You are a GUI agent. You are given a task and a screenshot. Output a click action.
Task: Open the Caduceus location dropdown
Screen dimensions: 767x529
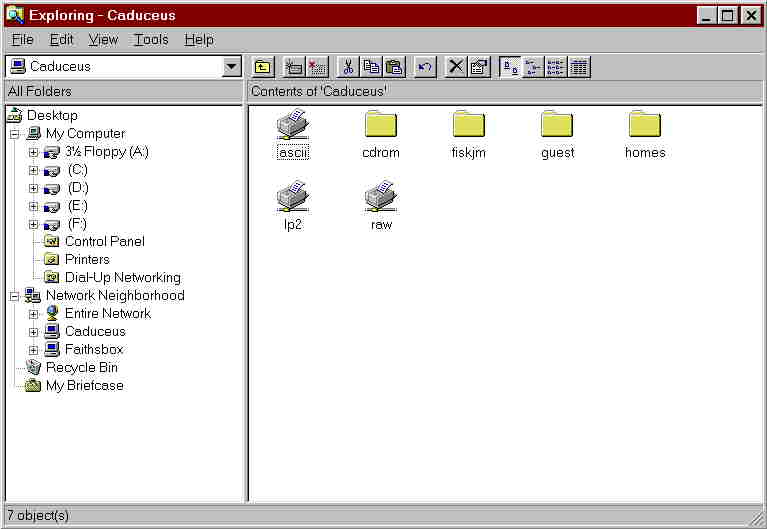pyautogui.click(x=232, y=67)
